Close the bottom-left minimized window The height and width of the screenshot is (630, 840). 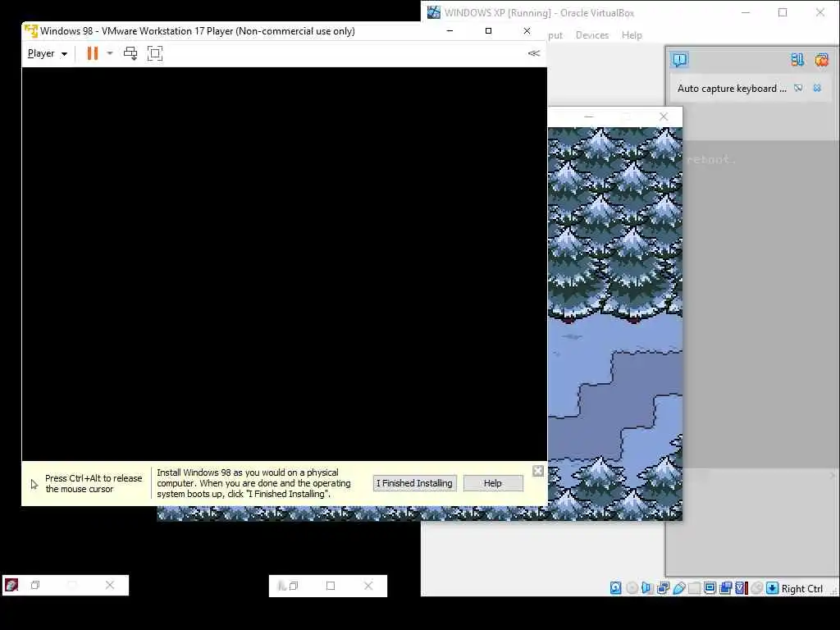click(110, 585)
